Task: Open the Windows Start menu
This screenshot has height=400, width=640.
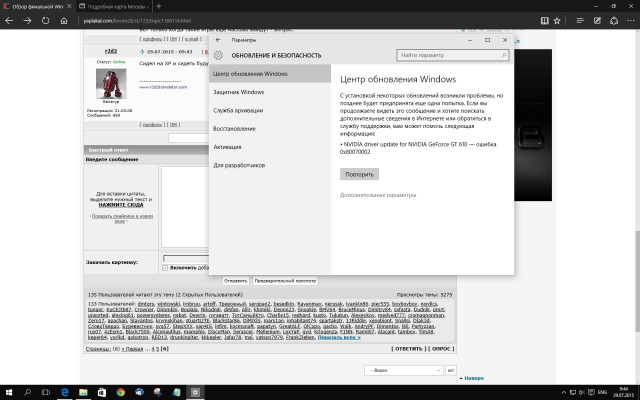Action: [9, 392]
